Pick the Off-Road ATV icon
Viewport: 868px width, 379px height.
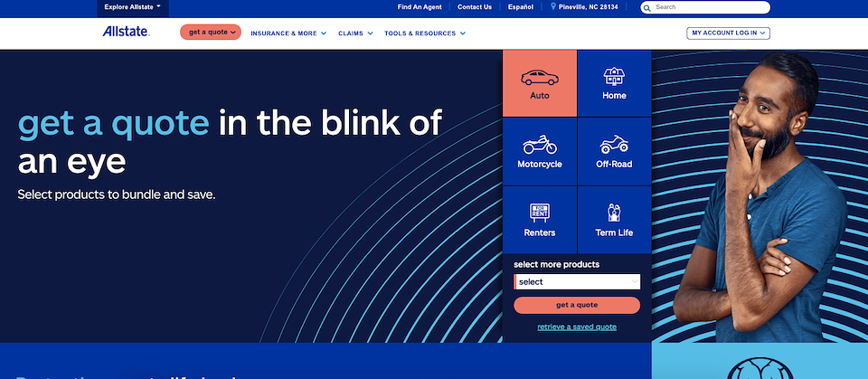[614, 145]
